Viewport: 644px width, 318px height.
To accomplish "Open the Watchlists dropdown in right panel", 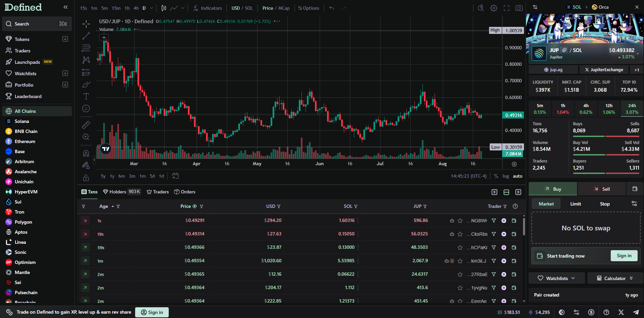I will click(x=557, y=278).
